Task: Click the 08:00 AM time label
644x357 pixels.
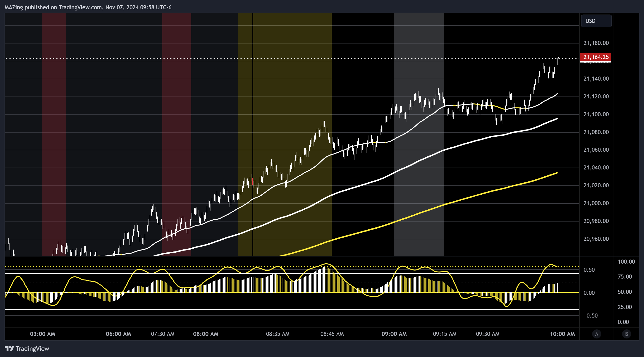Action: (206, 334)
